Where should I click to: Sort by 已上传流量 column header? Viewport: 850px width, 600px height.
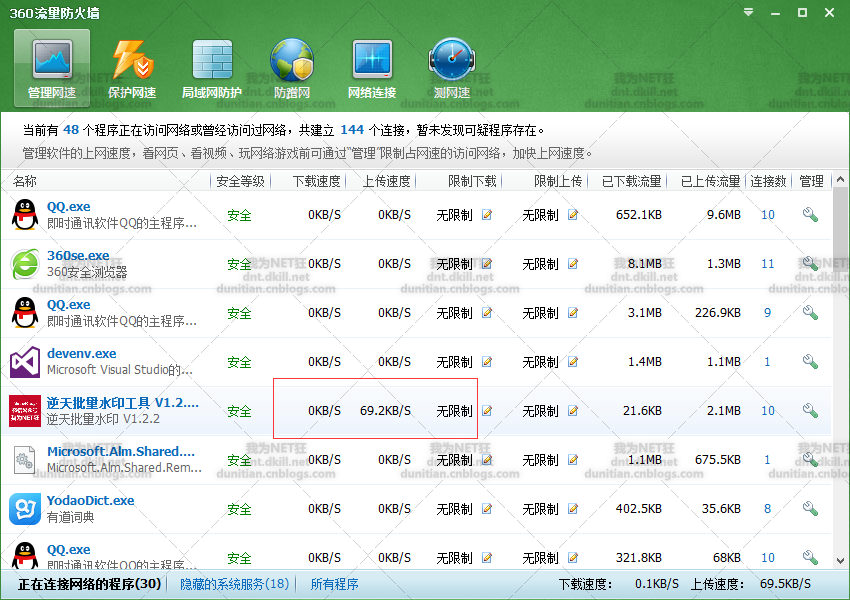[x=711, y=181]
